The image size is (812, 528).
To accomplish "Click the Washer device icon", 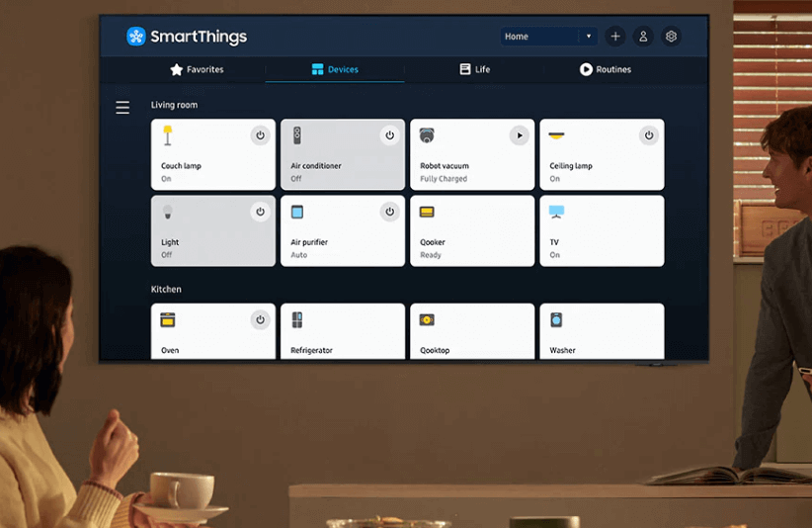I will [556, 320].
